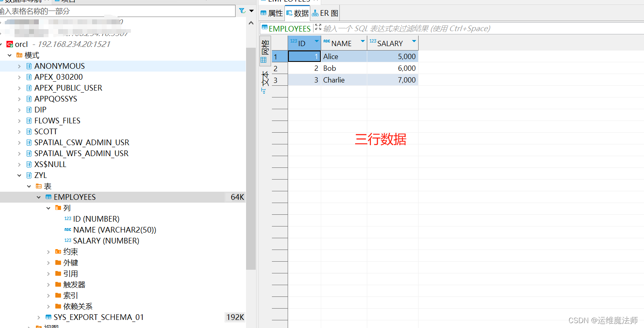Image resolution: width=644 pixels, height=328 pixels.
Task: Click the ABC type icon in NAME header
Action: tap(327, 41)
